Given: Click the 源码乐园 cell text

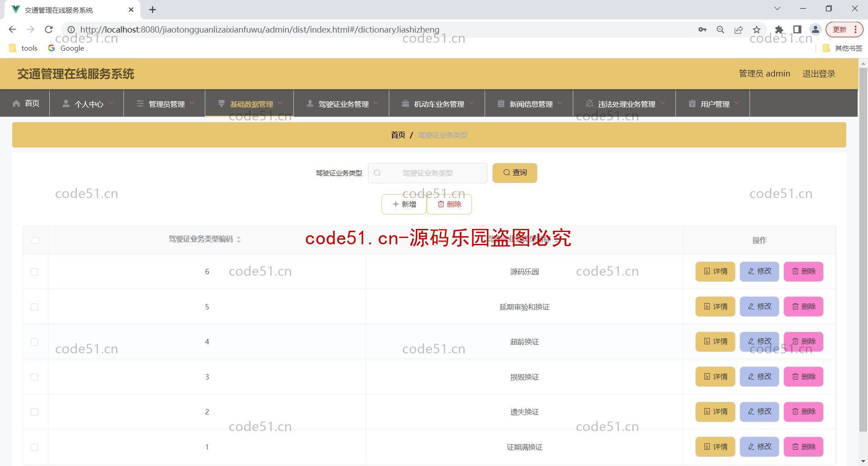Looking at the screenshot, I should [x=524, y=272].
